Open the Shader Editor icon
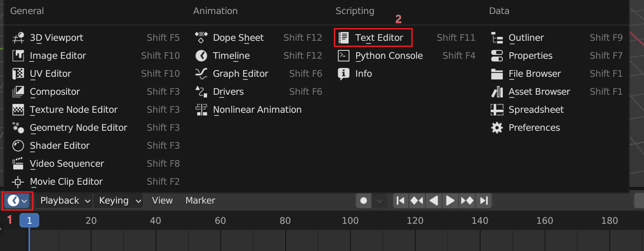644x251 pixels. 18,146
